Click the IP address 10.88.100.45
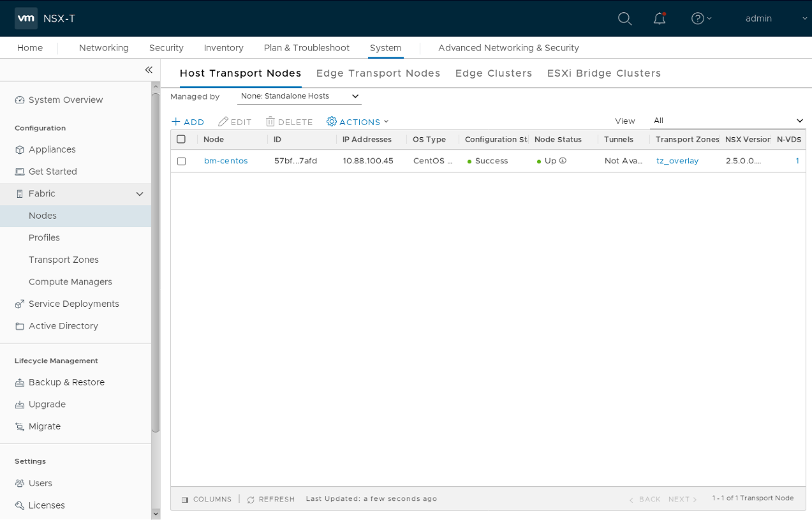This screenshot has height=520, width=812. point(368,161)
